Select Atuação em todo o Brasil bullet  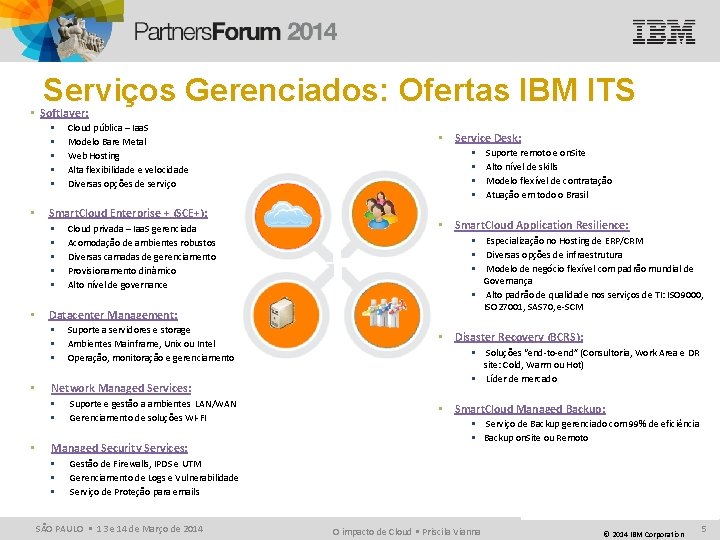pyautogui.click(x=537, y=195)
